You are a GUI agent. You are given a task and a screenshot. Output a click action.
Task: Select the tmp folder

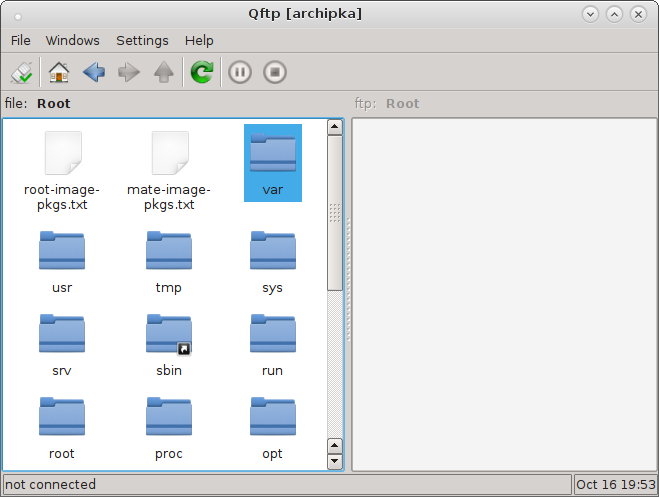coord(169,262)
